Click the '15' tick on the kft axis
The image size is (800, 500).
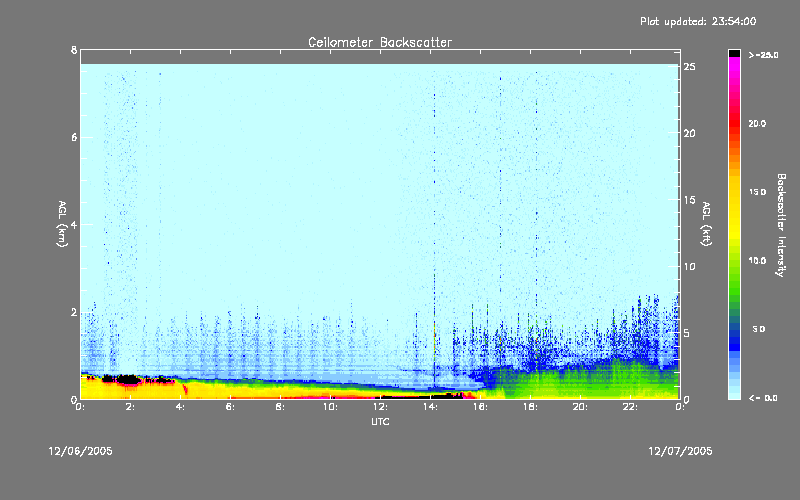pyautogui.click(x=690, y=200)
